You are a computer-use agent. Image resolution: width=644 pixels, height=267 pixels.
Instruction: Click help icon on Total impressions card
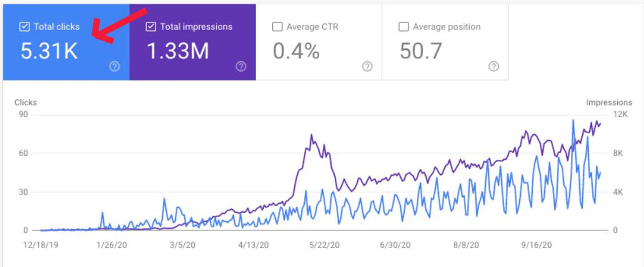[241, 67]
